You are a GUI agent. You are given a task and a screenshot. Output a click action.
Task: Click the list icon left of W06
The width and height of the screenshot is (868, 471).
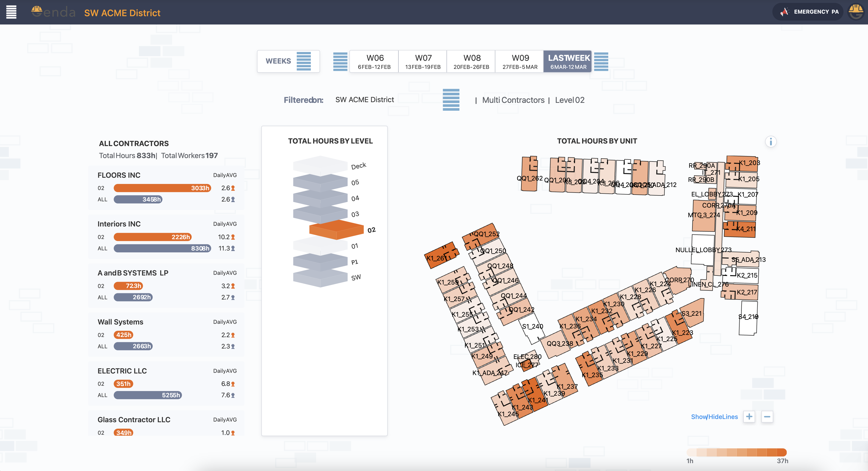click(340, 61)
